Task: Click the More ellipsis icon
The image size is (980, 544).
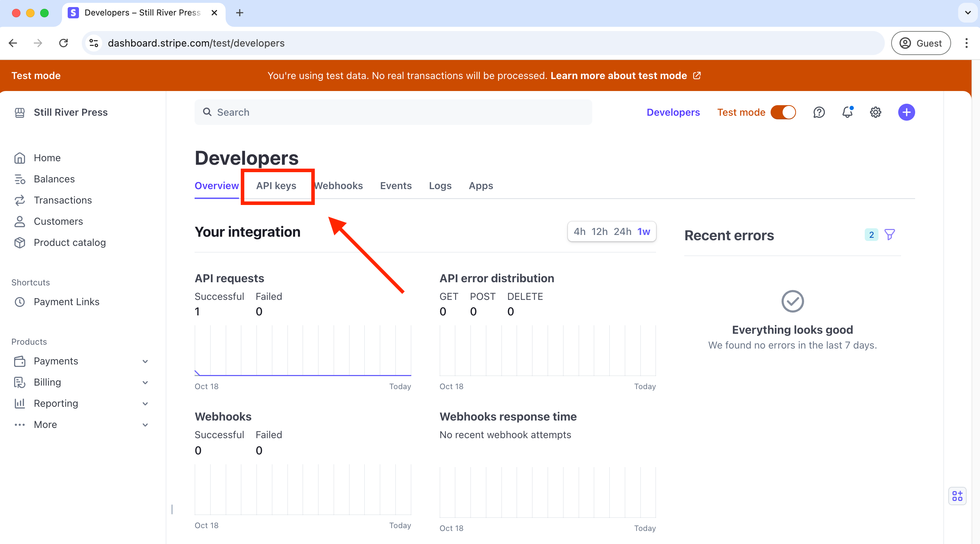Action: pos(19,425)
